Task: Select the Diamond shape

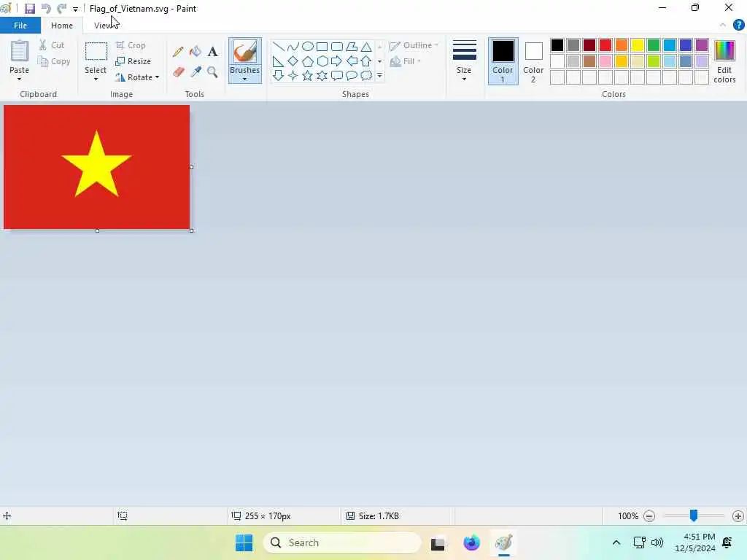Action: pyautogui.click(x=293, y=61)
